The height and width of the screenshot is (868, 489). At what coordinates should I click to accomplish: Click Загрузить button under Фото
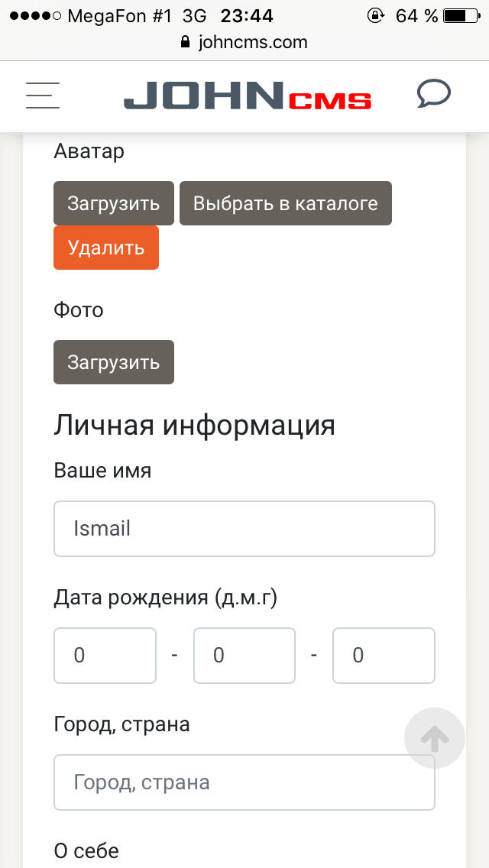tap(114, 362)
